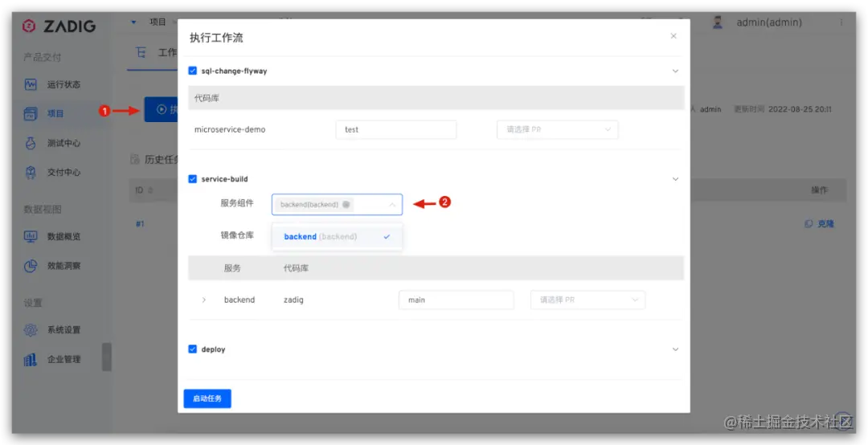The image size is (868, 445).
Task: Click the 更新时间 2022-08-25 20:11 text
Action: [x=783, y=109]
